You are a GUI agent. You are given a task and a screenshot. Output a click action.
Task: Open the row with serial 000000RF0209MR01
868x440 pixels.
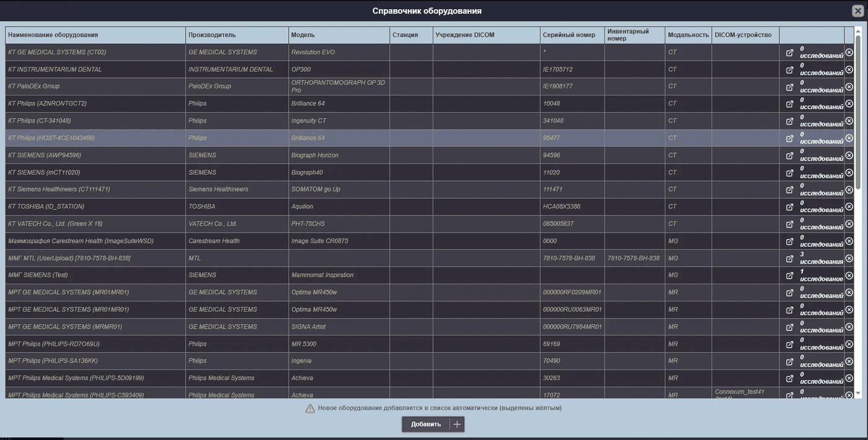789,293
